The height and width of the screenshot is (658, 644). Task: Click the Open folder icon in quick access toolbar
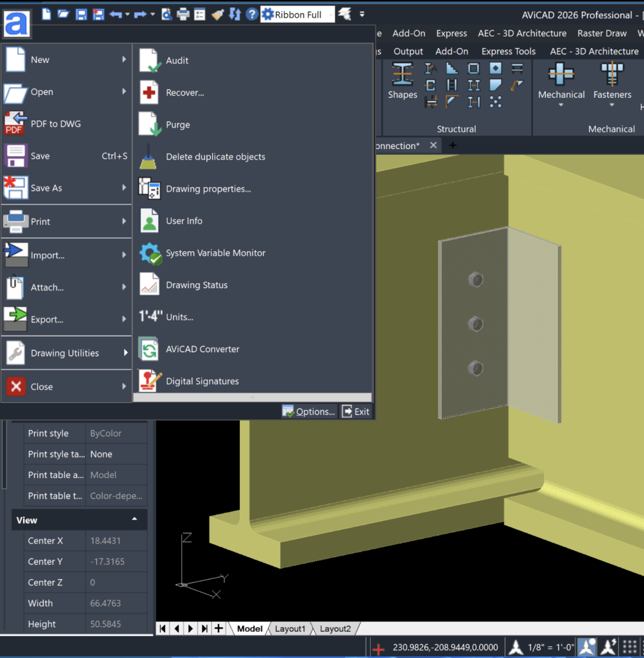64,14
